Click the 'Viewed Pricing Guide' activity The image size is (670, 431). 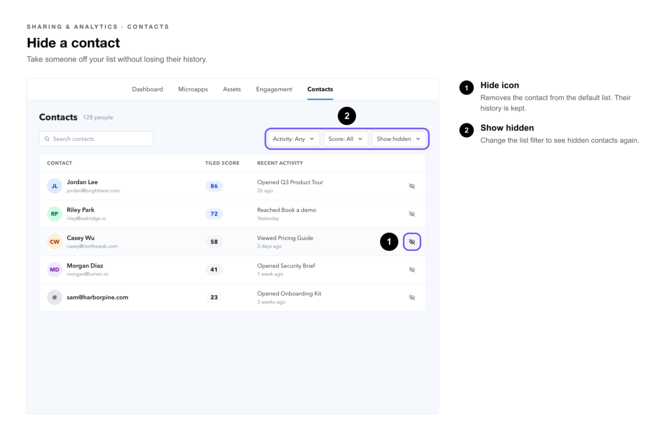click(x=285, y=238)
